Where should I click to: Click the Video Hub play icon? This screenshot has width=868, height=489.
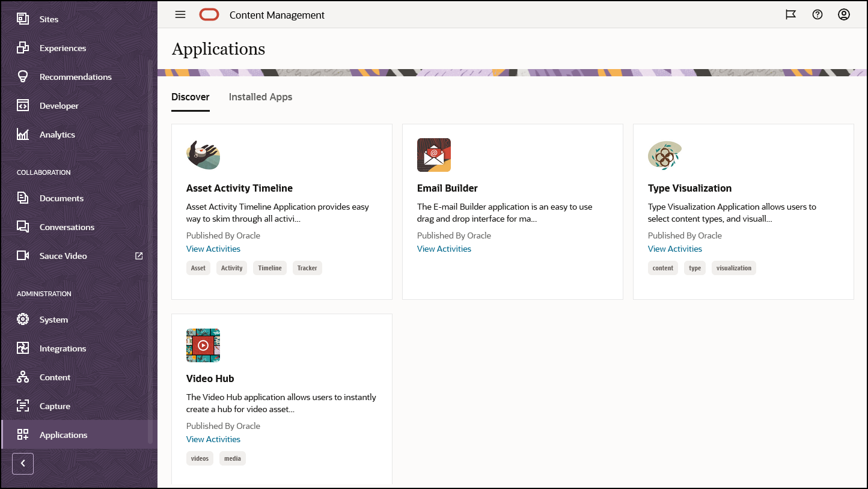pos(203,345)
